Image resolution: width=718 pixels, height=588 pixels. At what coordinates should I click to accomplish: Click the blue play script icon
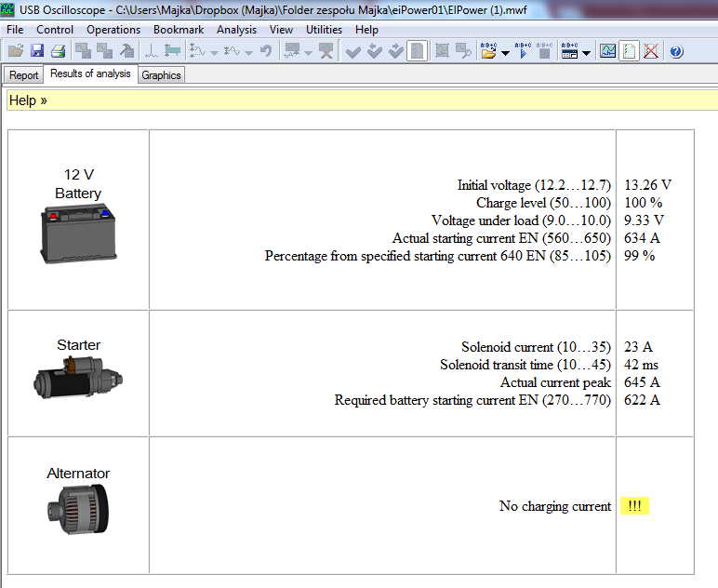click(x=523, y=52)
